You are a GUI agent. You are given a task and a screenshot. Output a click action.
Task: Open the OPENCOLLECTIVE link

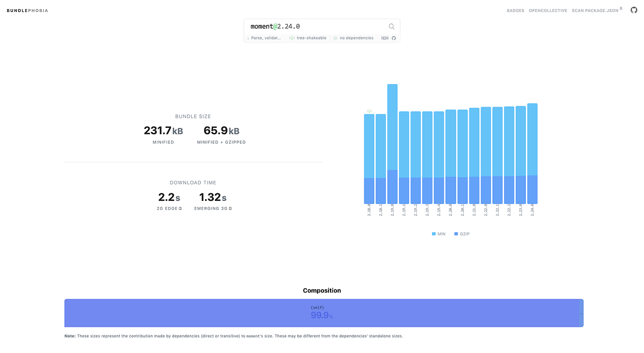coord(548,11)
